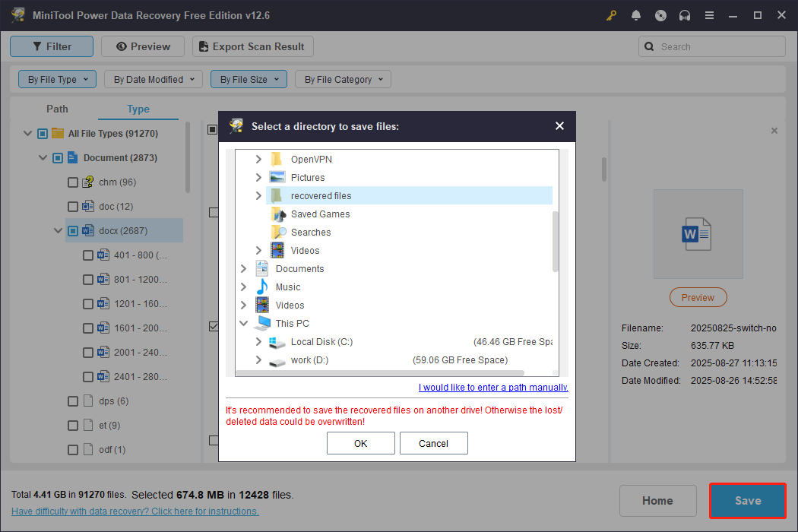Enable the doc (12) checkbox
Screen dimensions: 798x532
click(x=73, y=206)
